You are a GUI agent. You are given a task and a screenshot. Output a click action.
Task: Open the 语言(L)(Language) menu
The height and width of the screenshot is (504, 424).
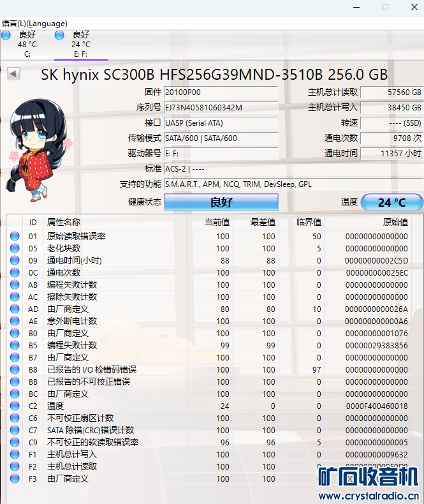[34, 24]
